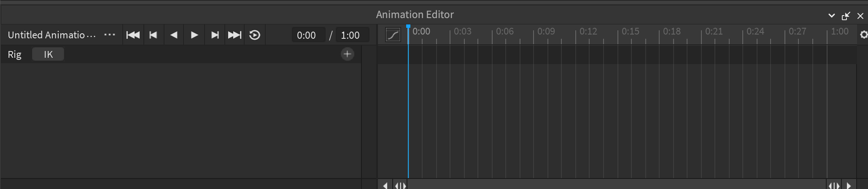Open timeline settings gear
This screenshot has width=868, height=189.
pos(864,35)
